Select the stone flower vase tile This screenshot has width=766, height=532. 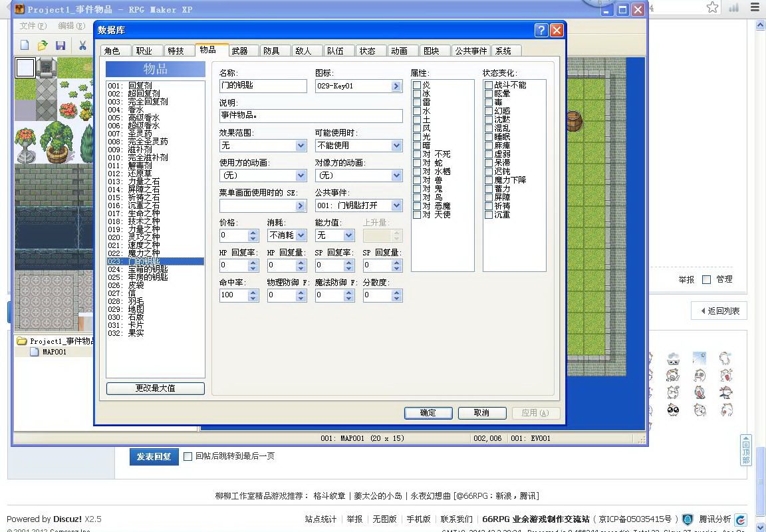[x=25, y=144]
